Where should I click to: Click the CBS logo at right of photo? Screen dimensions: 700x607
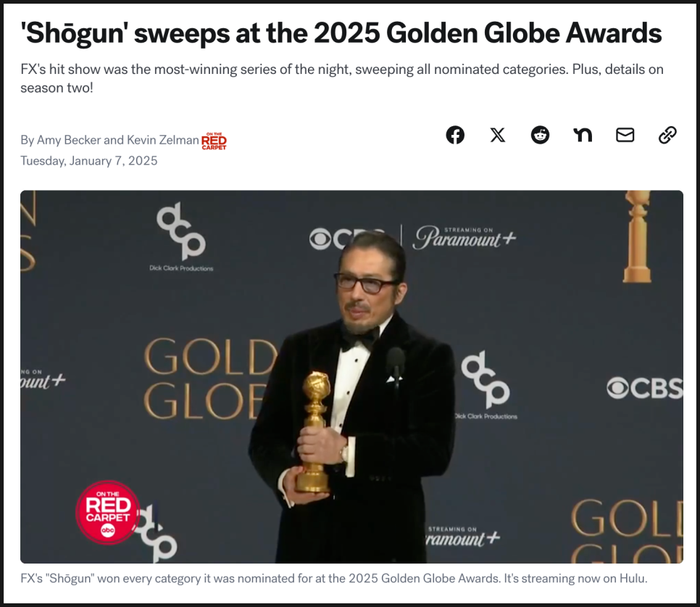[x=645, y=388]
